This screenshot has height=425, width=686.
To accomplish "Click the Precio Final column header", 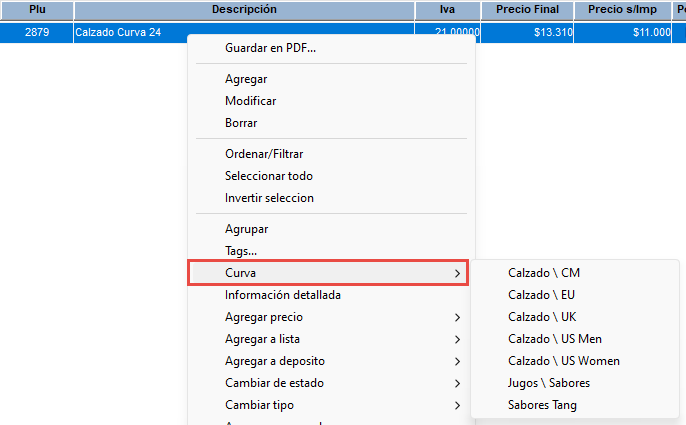I will (527, 9).
